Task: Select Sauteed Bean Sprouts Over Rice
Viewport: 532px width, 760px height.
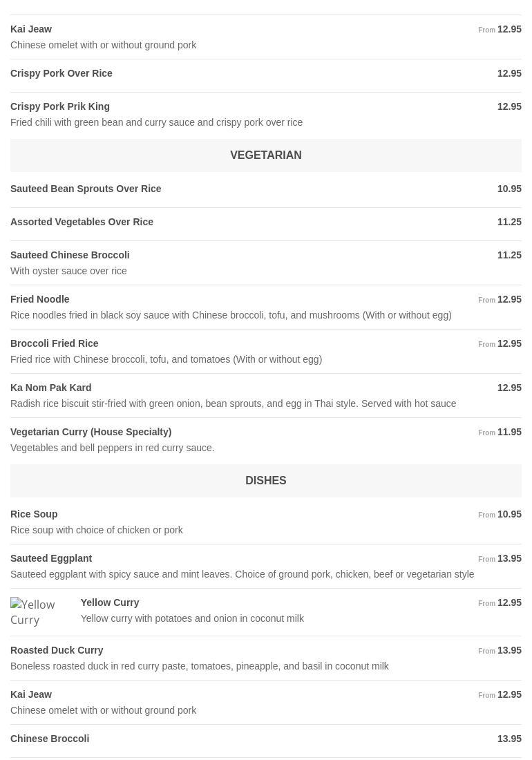Action: (86, 189)
